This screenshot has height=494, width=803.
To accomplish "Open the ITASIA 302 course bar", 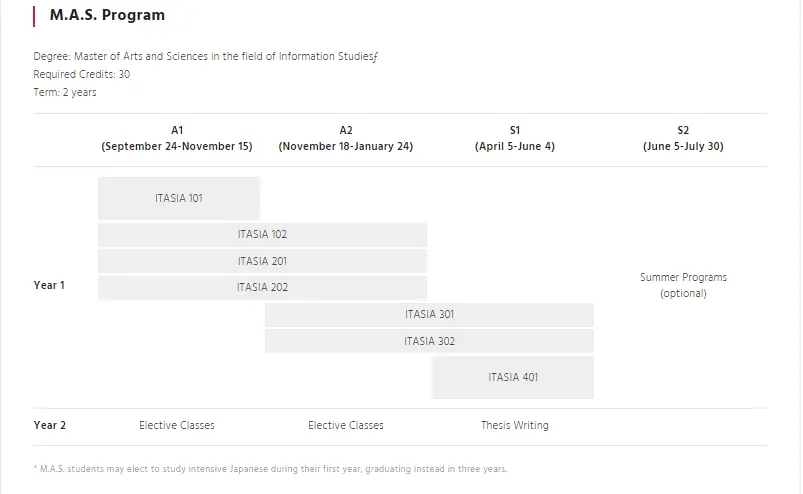I will 429,341.
